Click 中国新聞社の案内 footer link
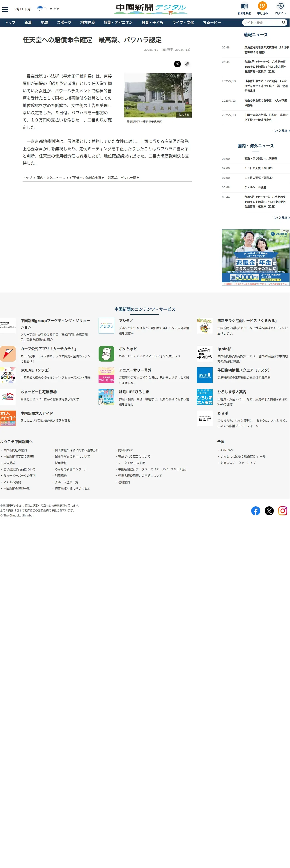Screen dimensions: 290x868 point(15,450)
